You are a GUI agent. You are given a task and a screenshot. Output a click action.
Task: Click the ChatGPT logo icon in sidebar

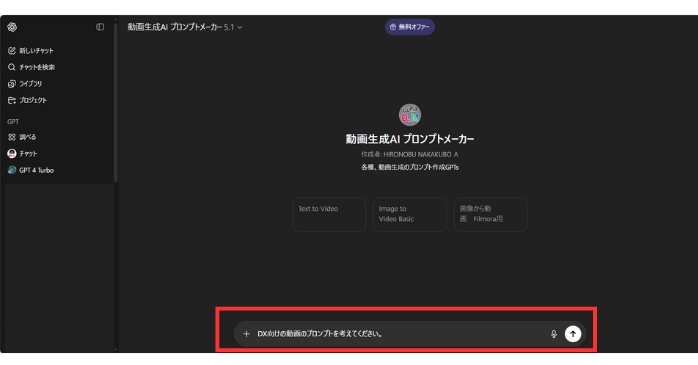coord(12,27)
